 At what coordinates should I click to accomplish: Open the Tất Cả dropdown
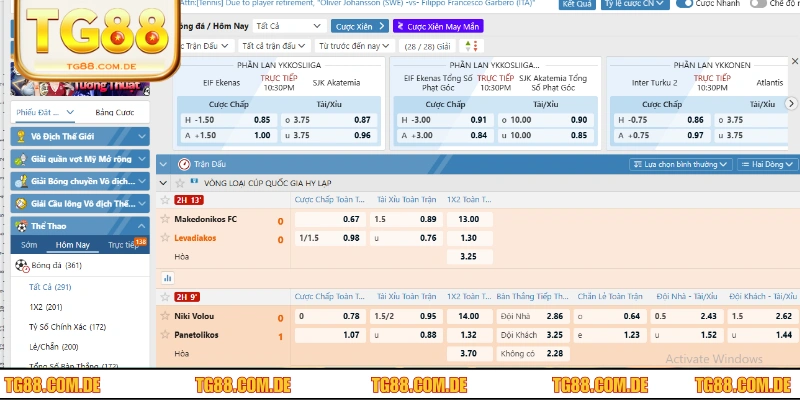(x=288, y=26)
